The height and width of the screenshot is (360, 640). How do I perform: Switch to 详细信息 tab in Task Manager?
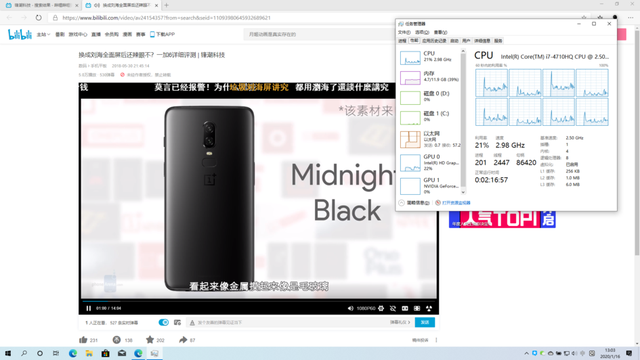(x=482, y=41)
